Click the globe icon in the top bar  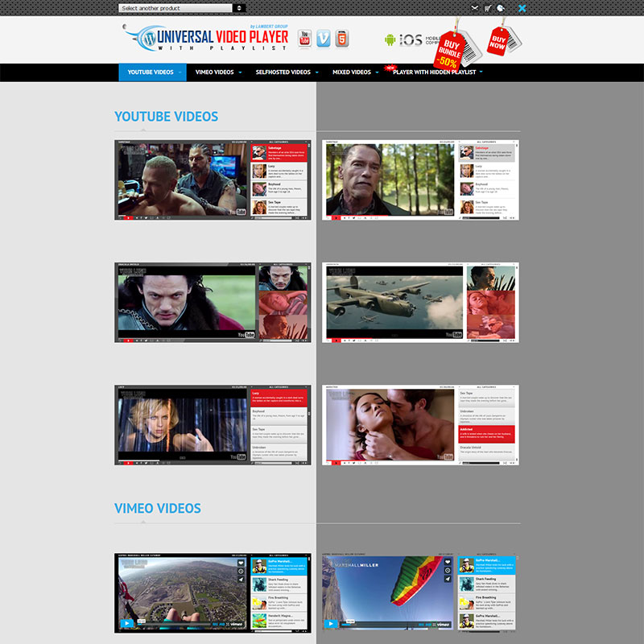(501, 8)
